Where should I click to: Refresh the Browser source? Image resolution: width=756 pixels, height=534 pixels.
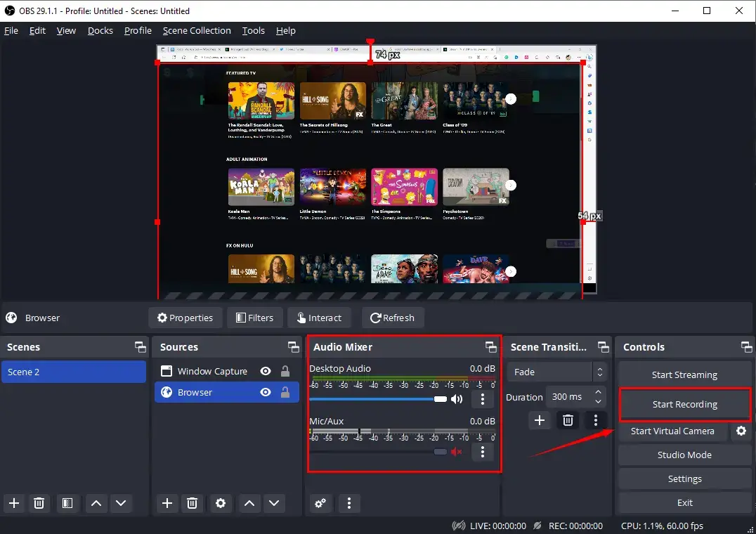pyautogui.click(x=393, y=318)
